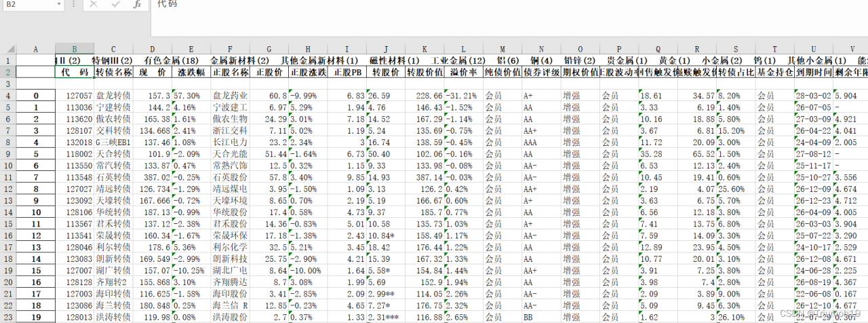Click header cell 转债占比
Screen dimensions: 868x323
[736, 72]
